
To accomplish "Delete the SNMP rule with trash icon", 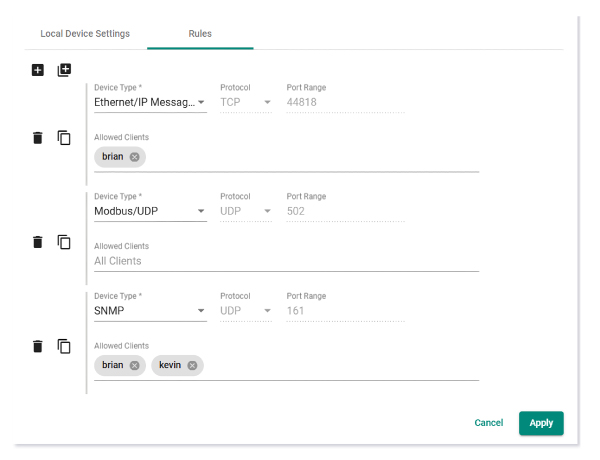I will (38, 346).
